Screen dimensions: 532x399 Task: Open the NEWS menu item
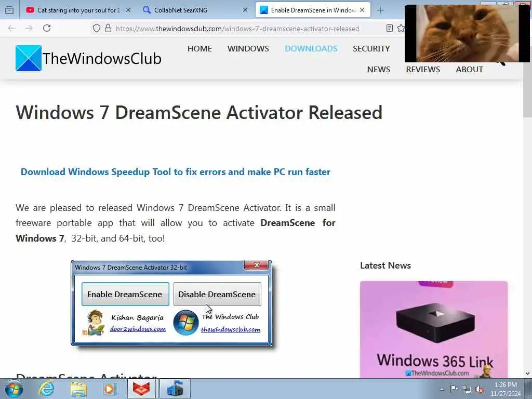(379, 69)
